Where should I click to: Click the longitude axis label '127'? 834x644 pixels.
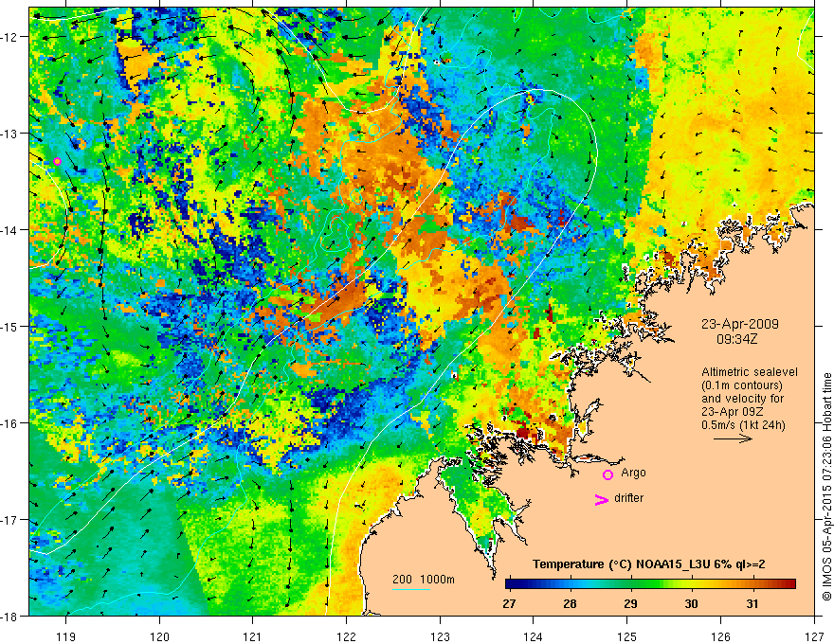[x=814, y=636]
